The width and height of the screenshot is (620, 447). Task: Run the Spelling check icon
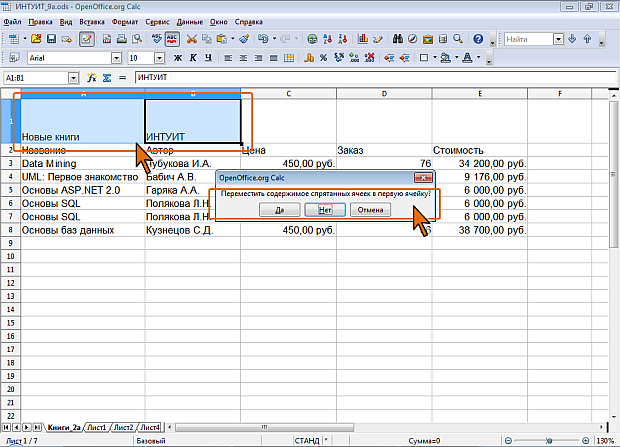click(157, 39)
